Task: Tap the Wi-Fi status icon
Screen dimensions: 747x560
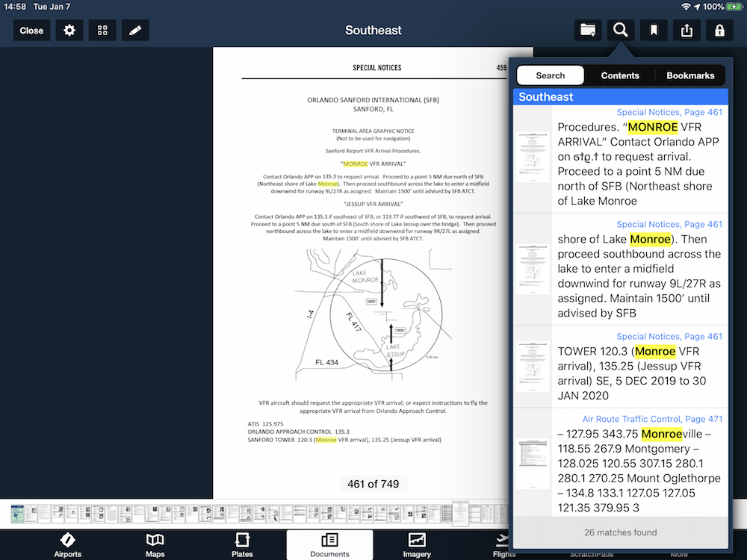Action: click(x=686, y=7)
